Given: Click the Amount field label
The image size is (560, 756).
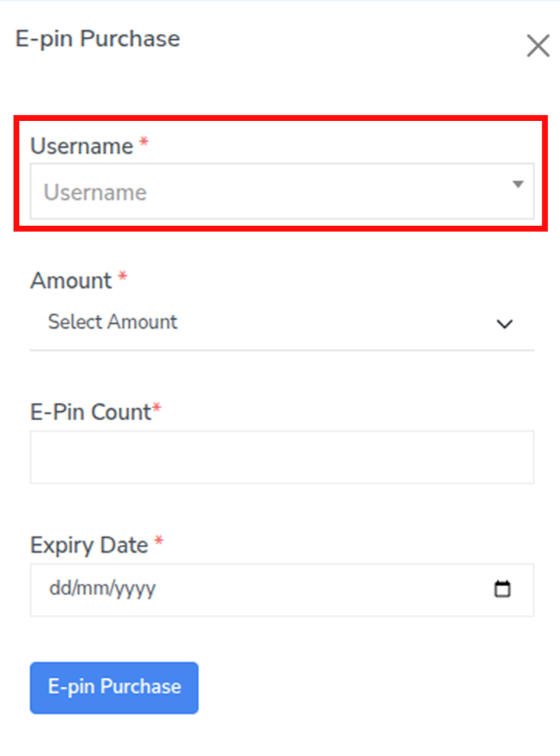Looking at the screenshot, I should coord(71,281).
